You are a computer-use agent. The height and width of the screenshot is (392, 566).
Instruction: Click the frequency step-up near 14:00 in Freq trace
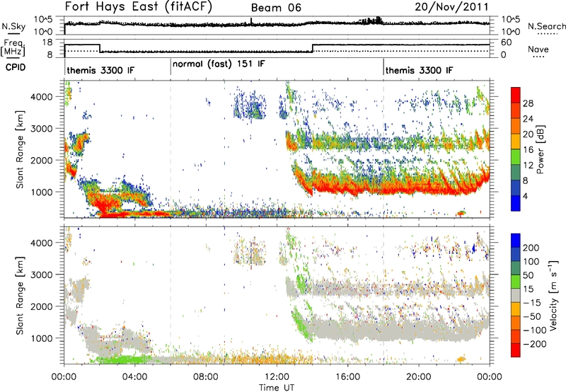pyautogui.click(x=313, y=48)
